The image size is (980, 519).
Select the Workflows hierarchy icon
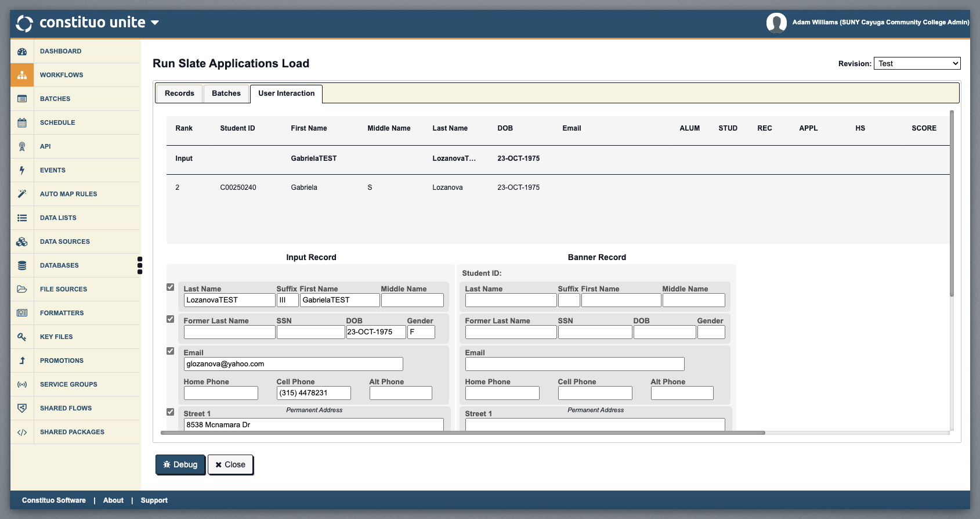click(x=22, y=75)
